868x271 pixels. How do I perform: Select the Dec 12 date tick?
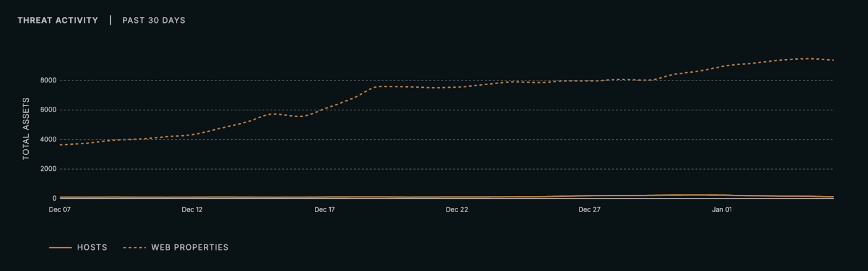[x=192, y=209]
